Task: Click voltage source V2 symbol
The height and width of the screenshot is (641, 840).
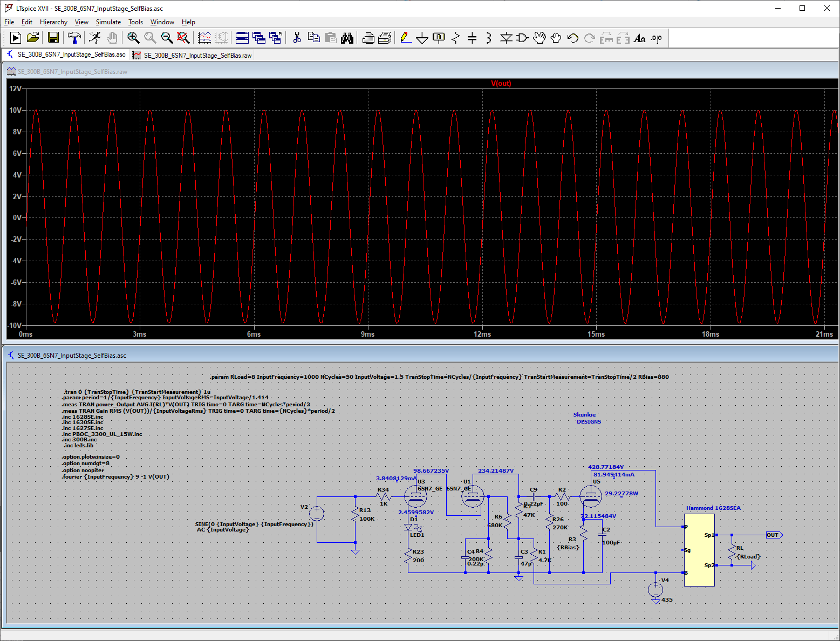Action: tap(317, 513)
